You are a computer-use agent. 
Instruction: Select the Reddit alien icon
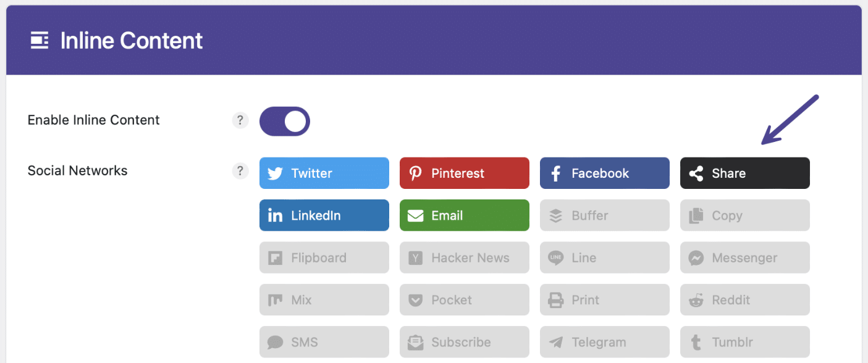[x=744, y=299]
